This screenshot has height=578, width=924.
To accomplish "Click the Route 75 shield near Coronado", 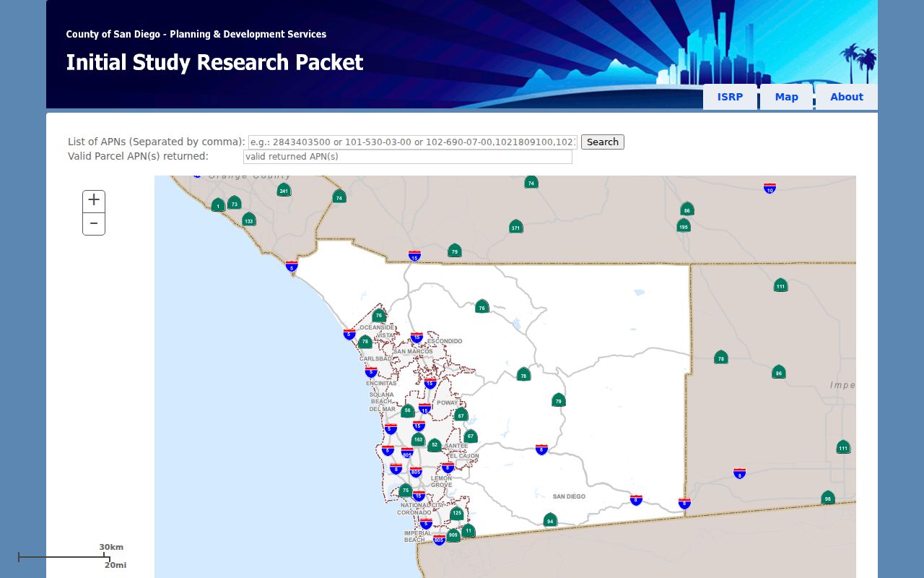I will [405, 491].
